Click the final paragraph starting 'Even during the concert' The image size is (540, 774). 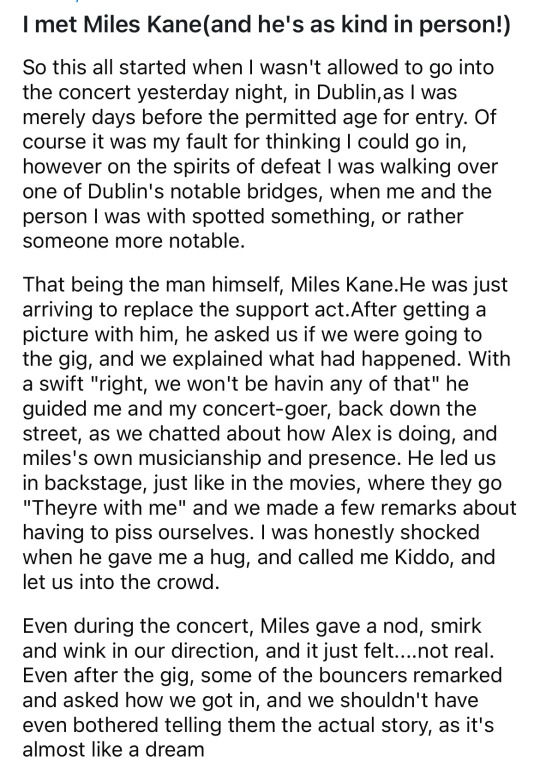(262, 688)
